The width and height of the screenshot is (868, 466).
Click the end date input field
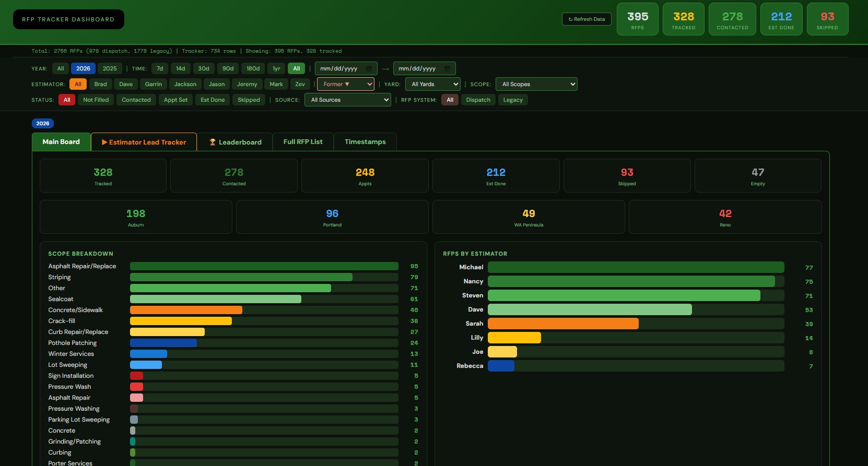tap(424, 68)
